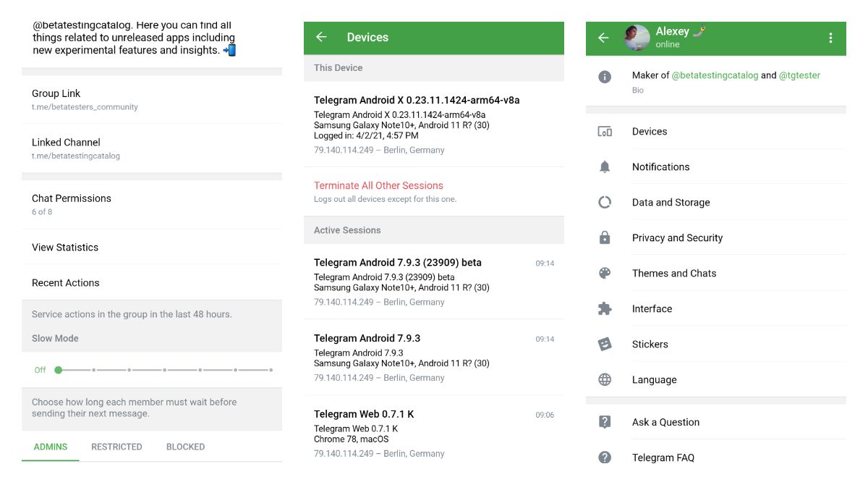Click the Interface puzzle piece icon
The height and width of the screenshot is (485, 868).
(x=605, y=309)
